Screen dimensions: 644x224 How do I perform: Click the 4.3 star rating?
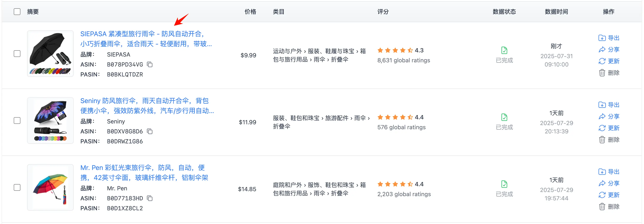[400, 50]
